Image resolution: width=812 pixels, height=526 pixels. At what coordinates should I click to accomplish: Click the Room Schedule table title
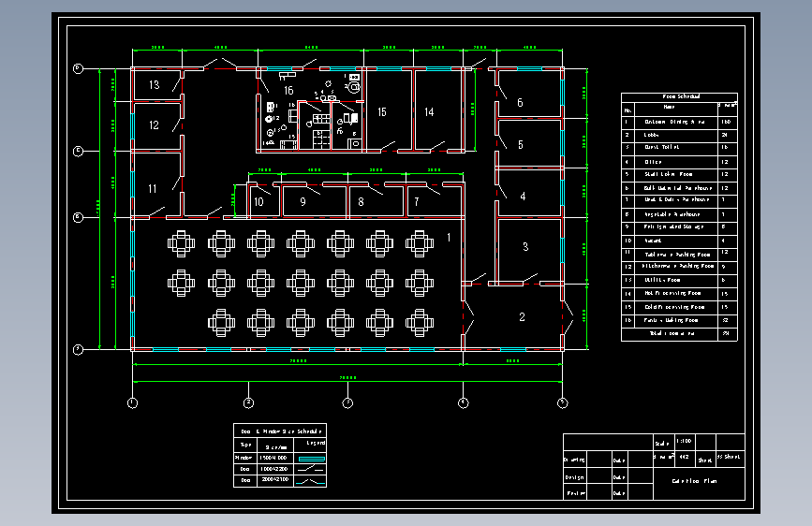tap(681, 96)
